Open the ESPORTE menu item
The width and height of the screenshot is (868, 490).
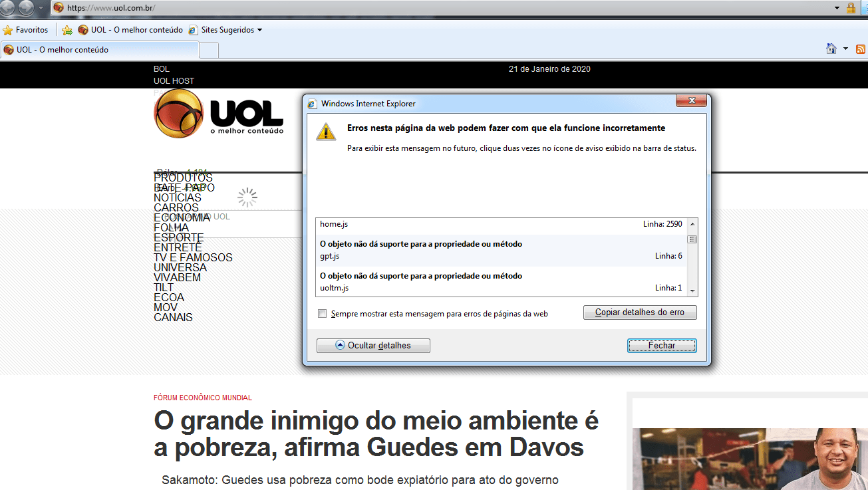click(x=179, y=237)
